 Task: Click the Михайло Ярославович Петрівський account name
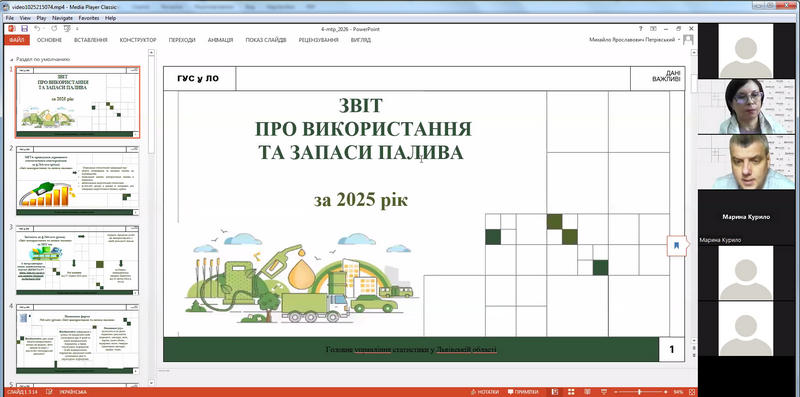632,40
